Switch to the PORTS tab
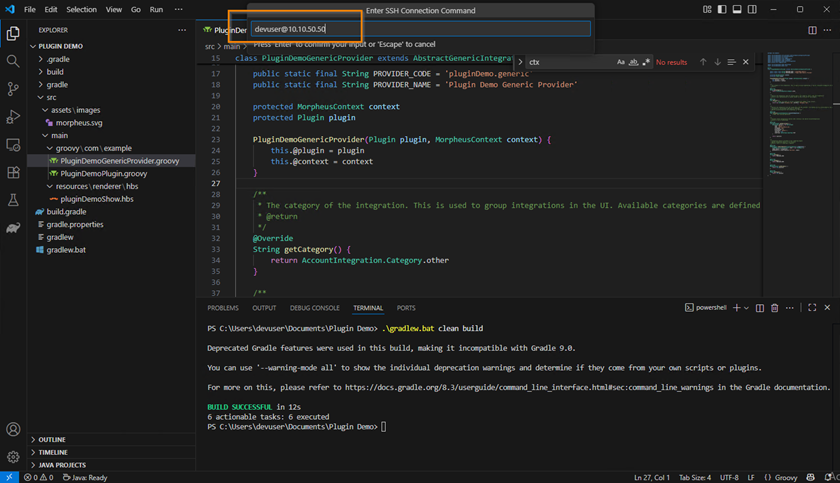The width and height of the screenshot is (840, 483). pos(406,308)
